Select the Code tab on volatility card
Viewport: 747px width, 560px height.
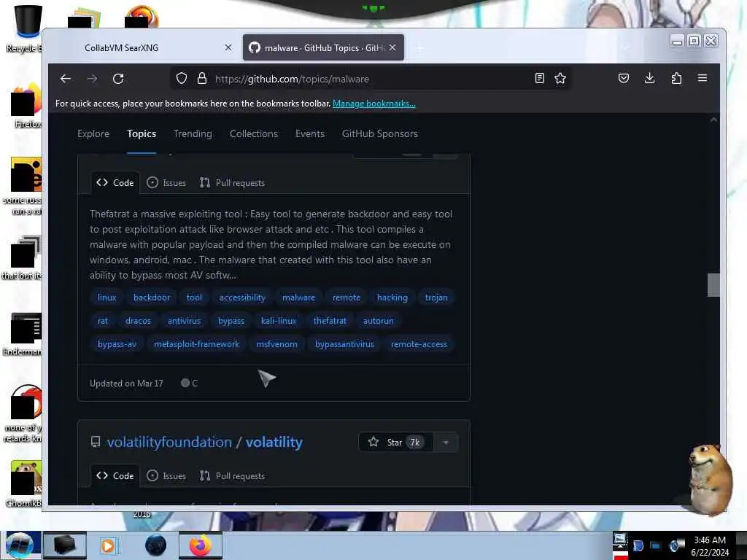click(x=115, y=475)
